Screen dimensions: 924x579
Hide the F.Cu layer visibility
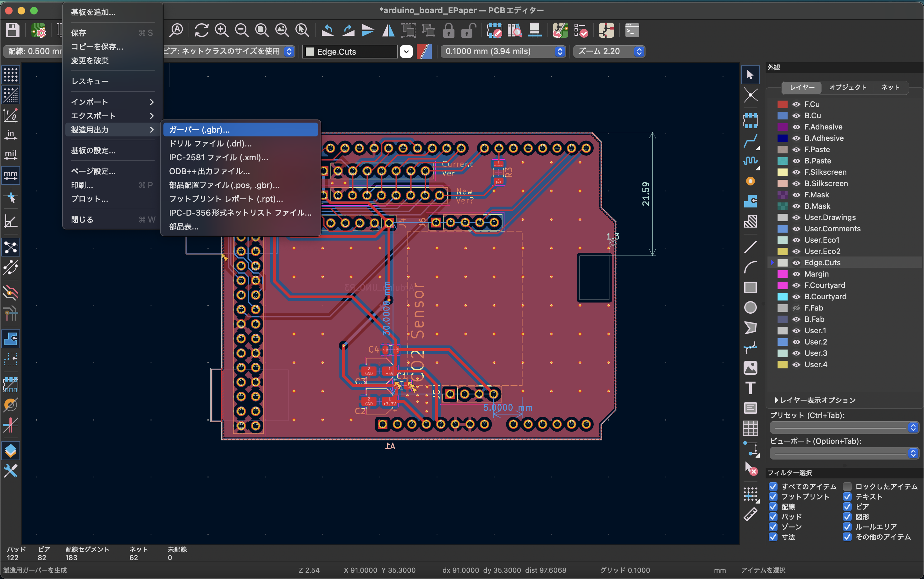pos(796,104)
